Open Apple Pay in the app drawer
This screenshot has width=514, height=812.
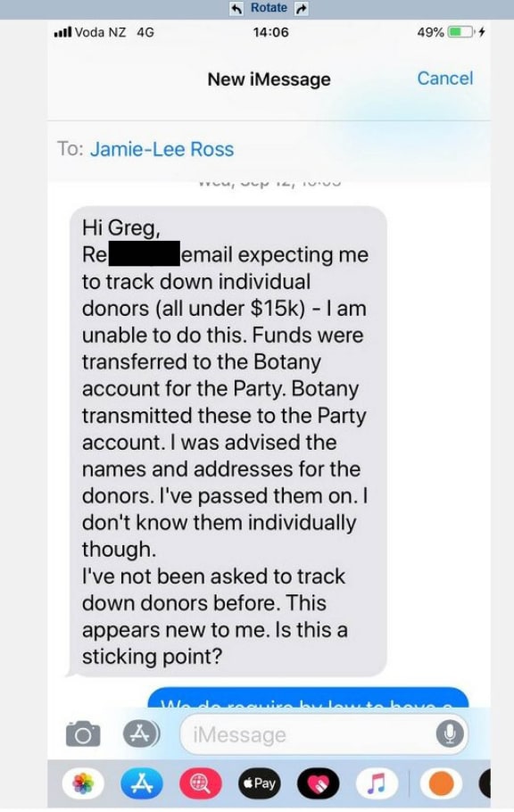click(x=260, y=783)
